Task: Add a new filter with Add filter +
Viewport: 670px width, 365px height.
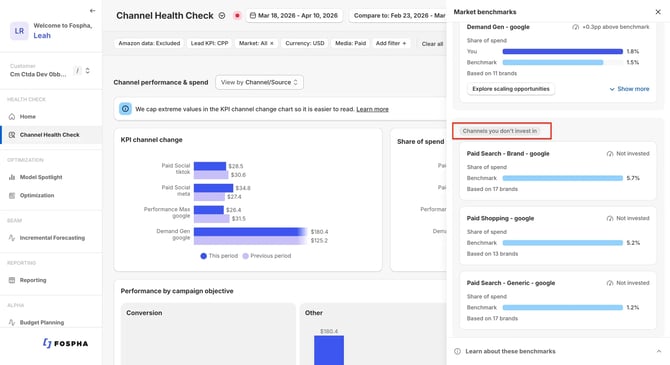Action: click(391, 43)
